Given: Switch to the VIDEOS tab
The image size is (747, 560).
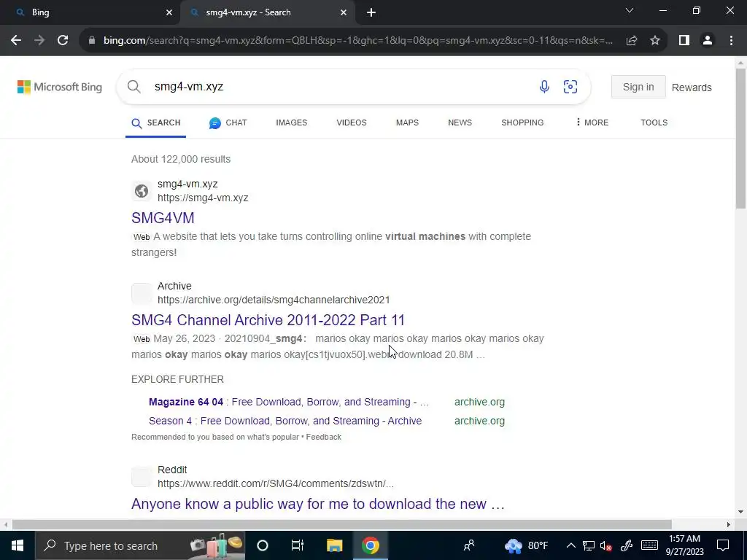Looking at the screenshot, I should [351, 122].
